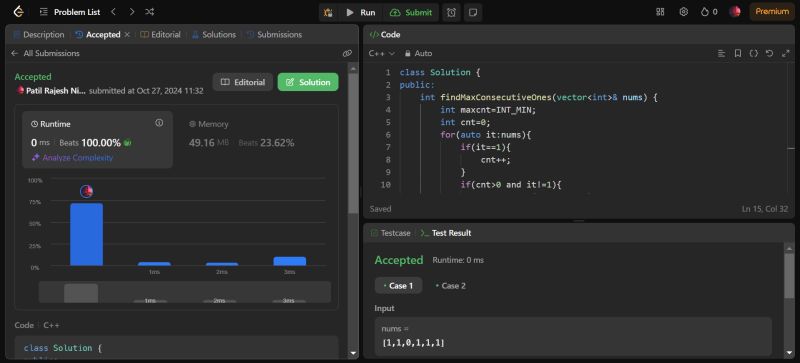Run the code with Run button

tap(361, 12)
